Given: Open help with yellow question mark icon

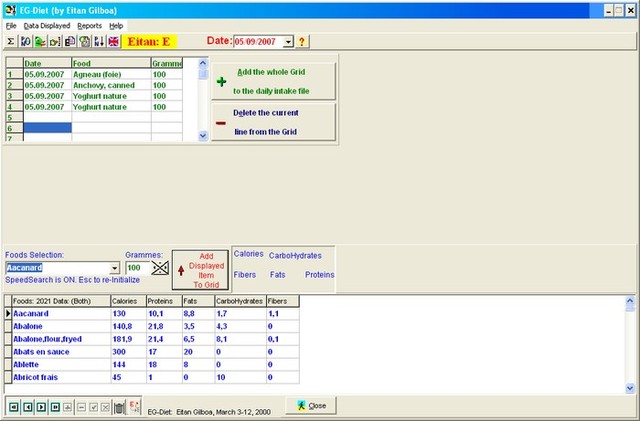Looking at the screenshot, I should [x=302, y=41].
